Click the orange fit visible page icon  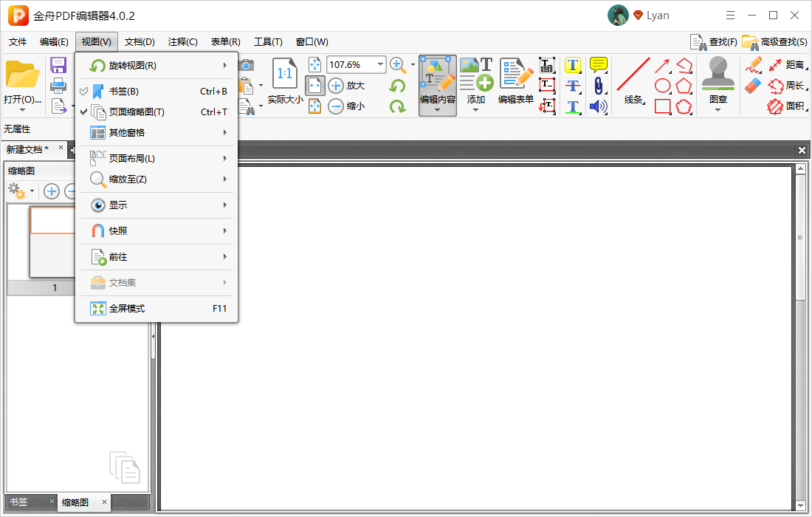[315, 106]
